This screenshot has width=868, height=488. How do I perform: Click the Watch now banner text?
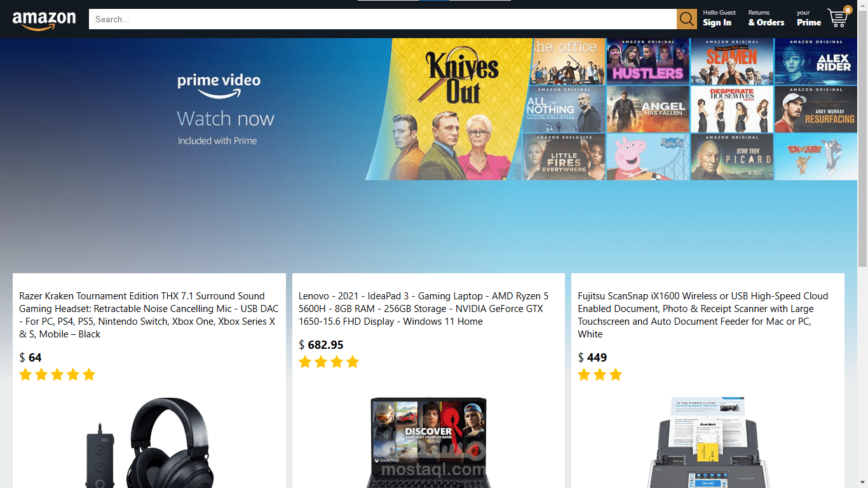(x=226, y=119)
